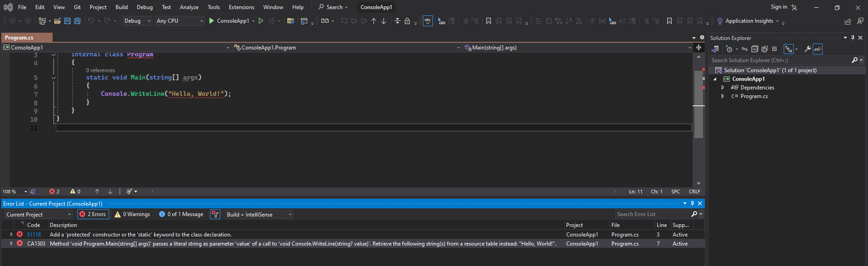Viewport: 868px width, 266px height.
Task: Open the Analyze menu
Action: (x=189, y=7)
